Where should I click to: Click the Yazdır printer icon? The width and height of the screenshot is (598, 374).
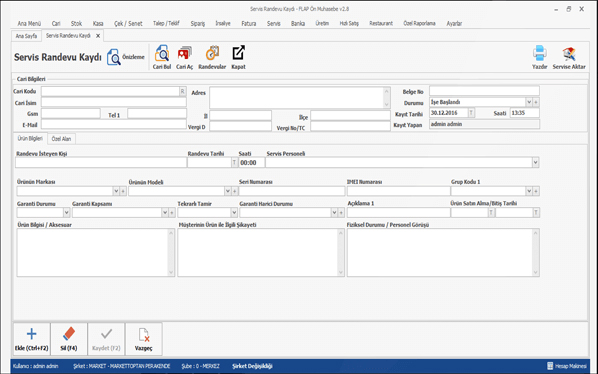point(540,53)
